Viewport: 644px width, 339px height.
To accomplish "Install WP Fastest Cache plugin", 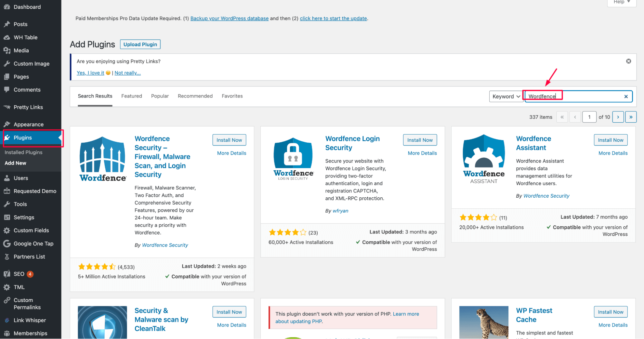I will click(x=610, y=312).
